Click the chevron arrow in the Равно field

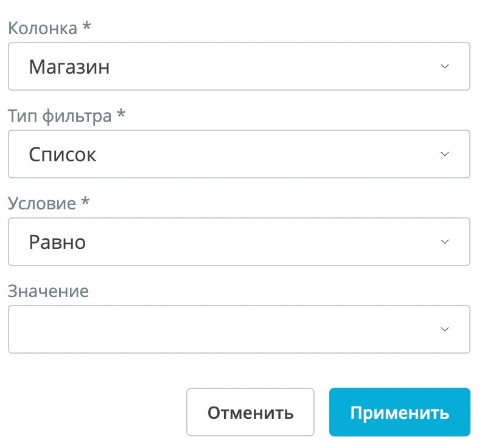click(x=444, y=242)
